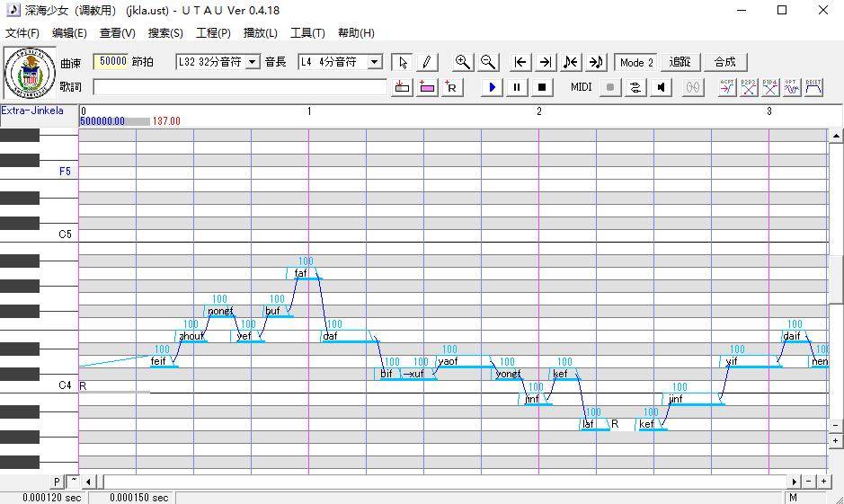The width and height of the screenshot is (844, 504).
Task: Click the RESET envelope icon
Action: 813,87
